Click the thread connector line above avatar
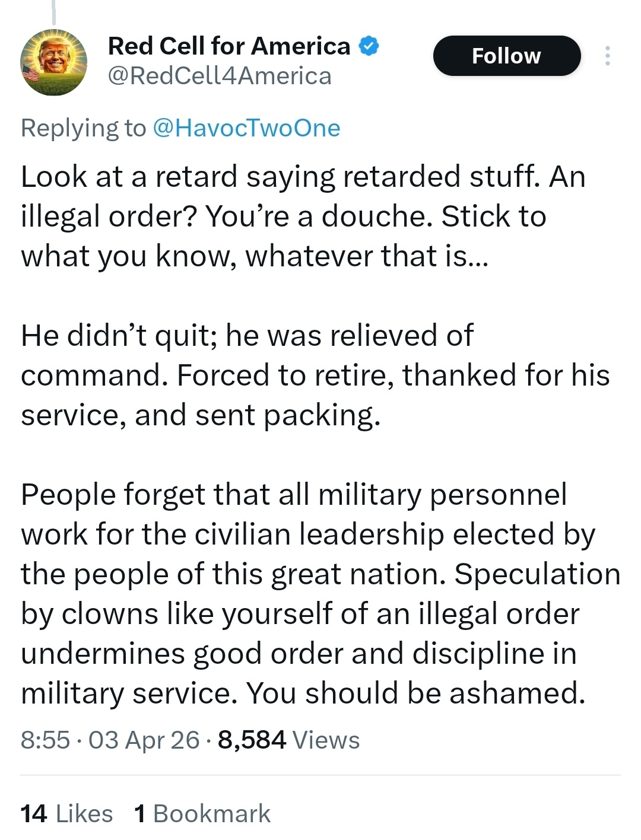Viewport: 641px width, 840px height. (x=53, y=11)
